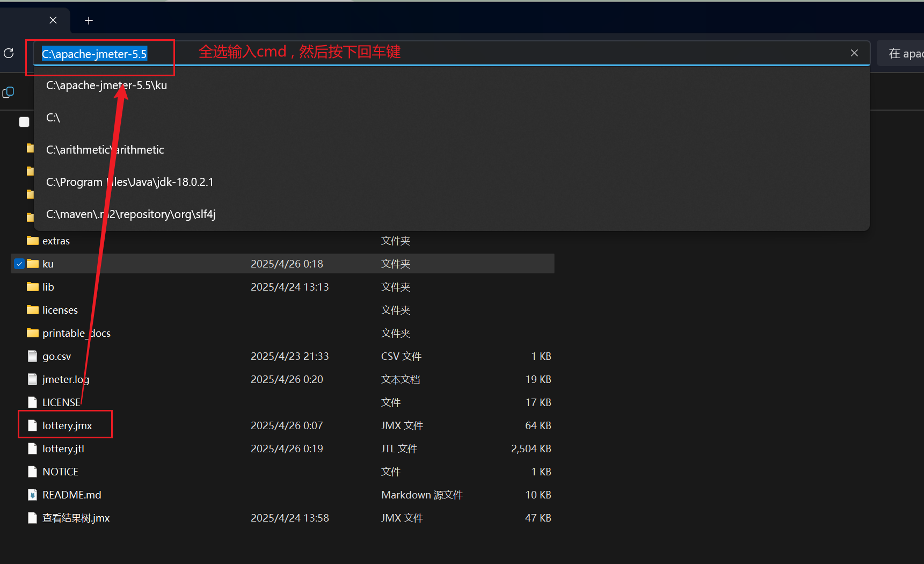Click the jmeter.log file icon
924x564 pixels.
click(33, 379)
